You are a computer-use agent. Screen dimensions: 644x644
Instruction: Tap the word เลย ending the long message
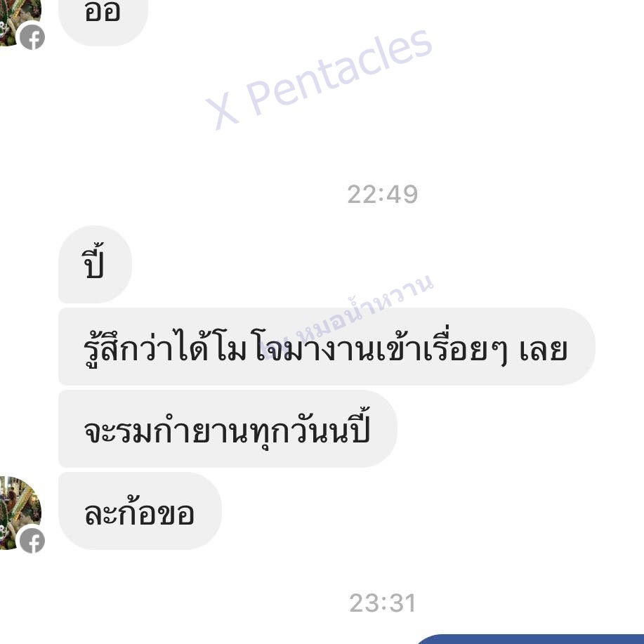543,350
